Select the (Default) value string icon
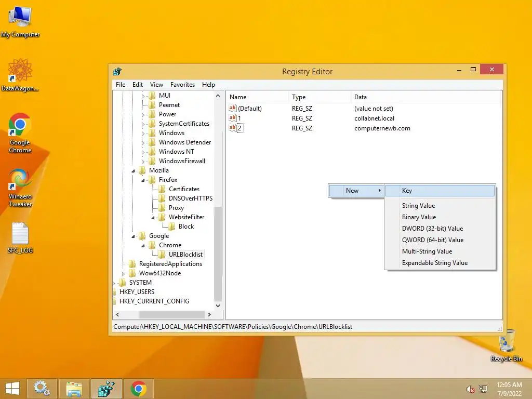 coord(232,108)
